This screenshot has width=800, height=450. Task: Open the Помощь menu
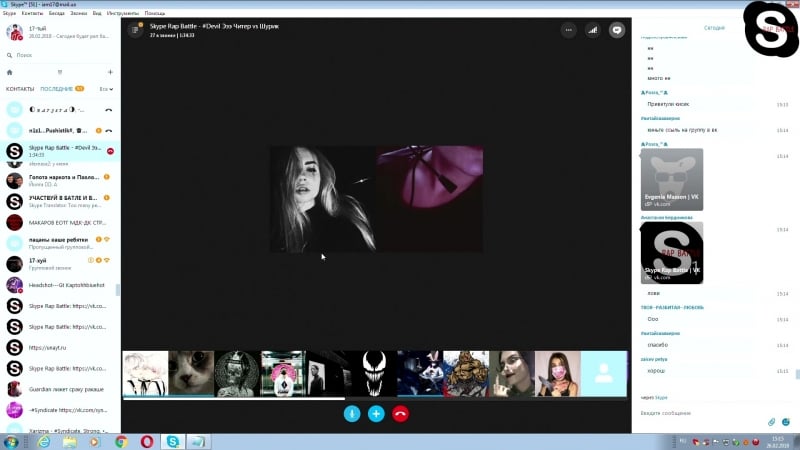(155, 13)
